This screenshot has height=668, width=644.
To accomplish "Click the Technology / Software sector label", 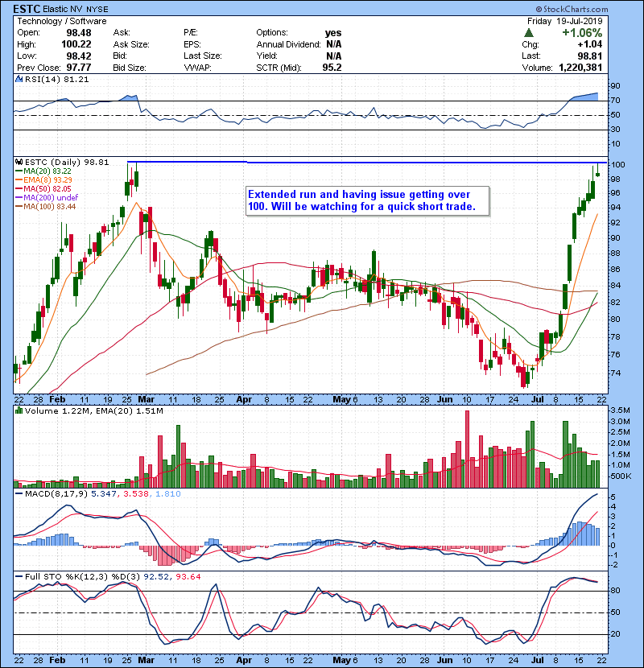I will pos(62,21).
